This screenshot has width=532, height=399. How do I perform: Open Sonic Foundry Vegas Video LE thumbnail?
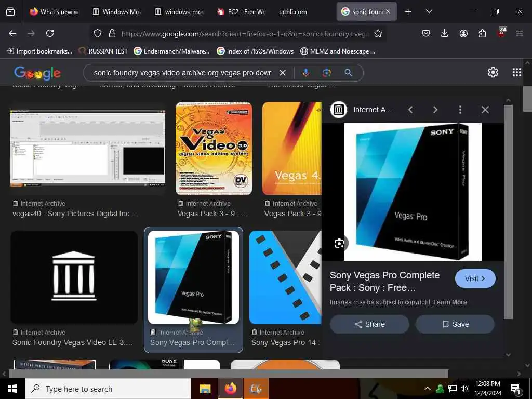[x=74, y=277]
